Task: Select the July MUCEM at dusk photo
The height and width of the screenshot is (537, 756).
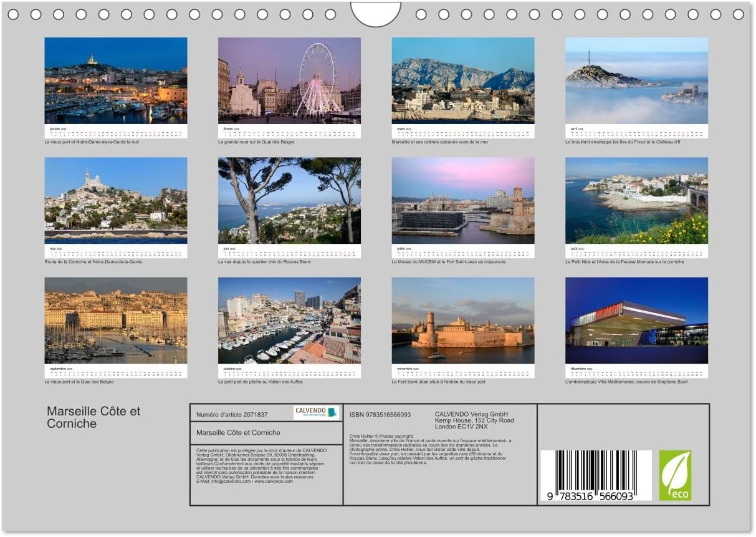Action: point(463,200)
